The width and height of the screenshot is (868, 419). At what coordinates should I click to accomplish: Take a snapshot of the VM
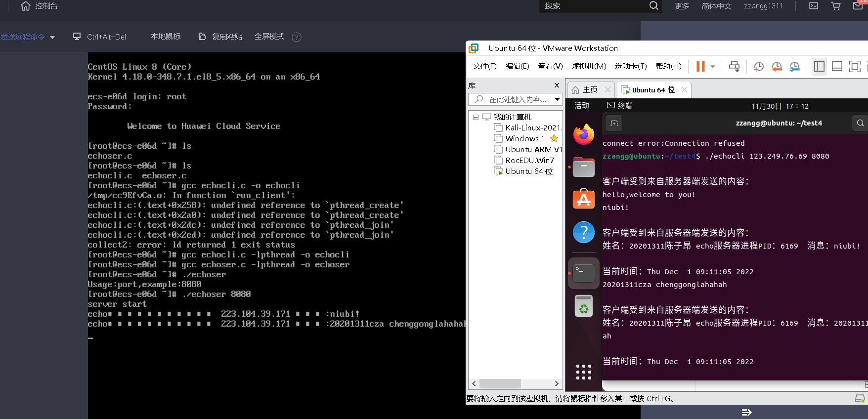(758, 66)
